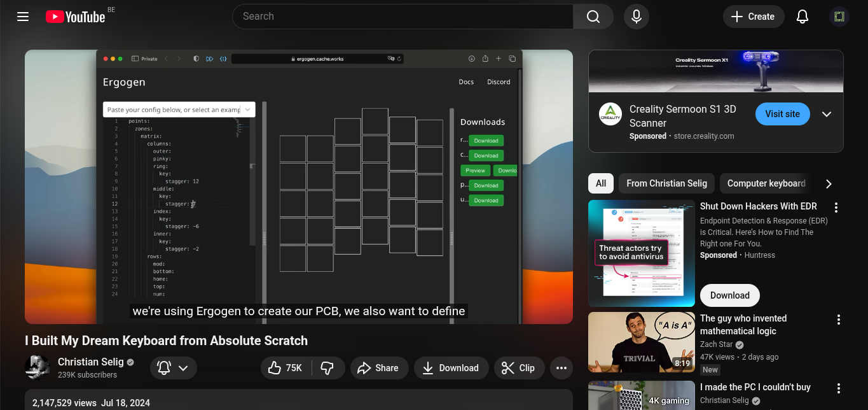The image size is (868, 410).
Task: Click the search magnifier icon button
Action: (593, 17)
